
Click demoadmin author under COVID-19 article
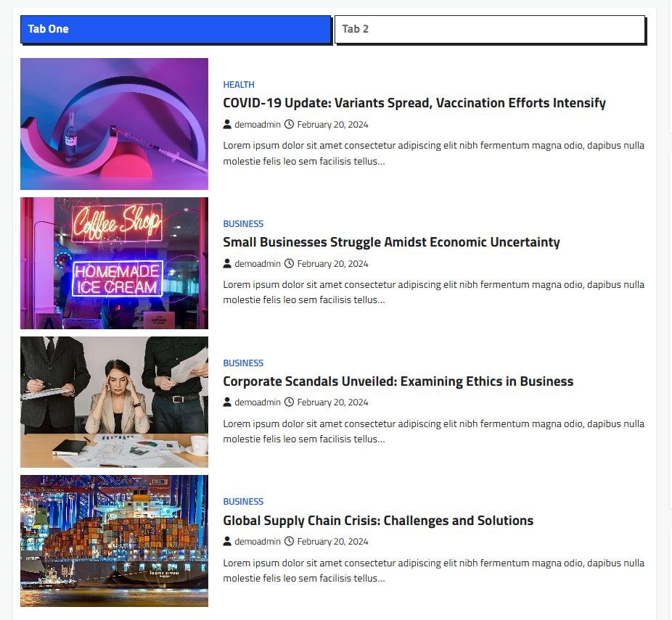258,125
